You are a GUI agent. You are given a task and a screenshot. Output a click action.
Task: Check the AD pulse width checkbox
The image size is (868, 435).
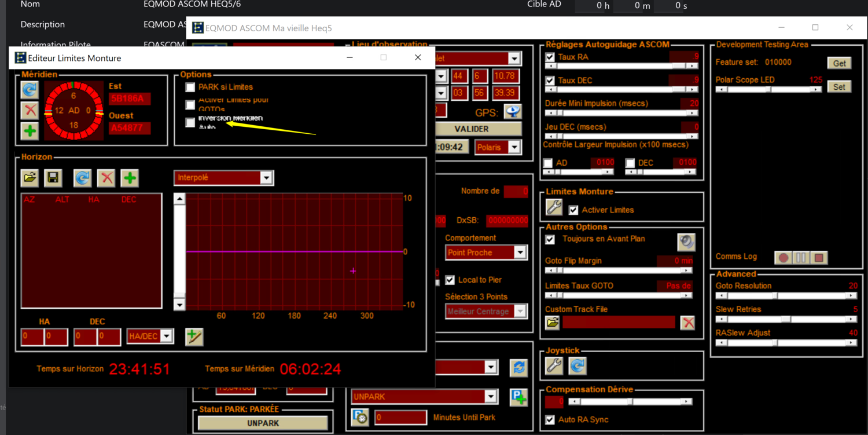548,163
